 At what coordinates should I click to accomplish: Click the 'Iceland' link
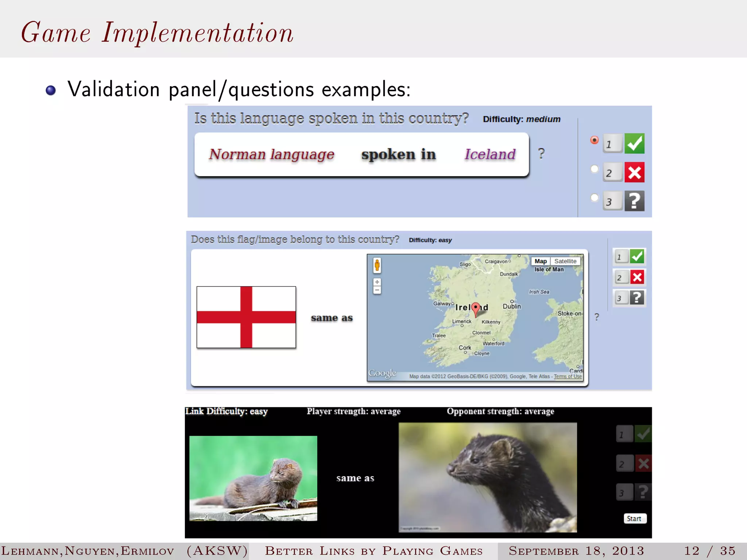(x=490, y=154)
